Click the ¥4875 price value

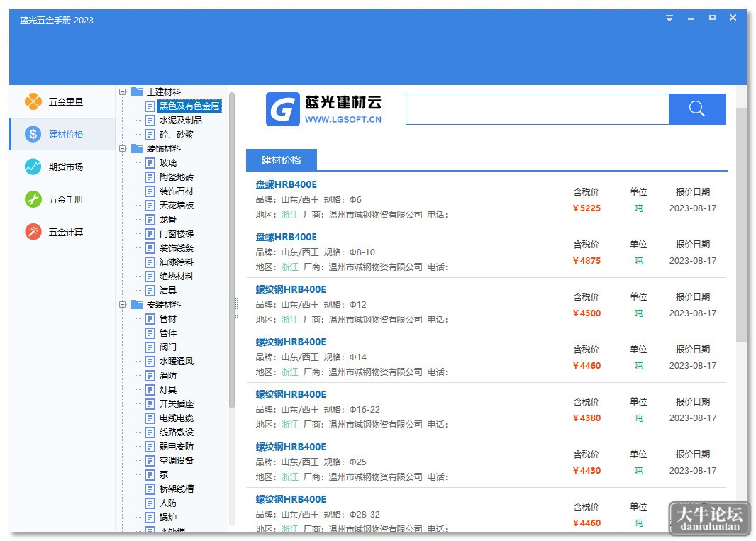point(587,261)
